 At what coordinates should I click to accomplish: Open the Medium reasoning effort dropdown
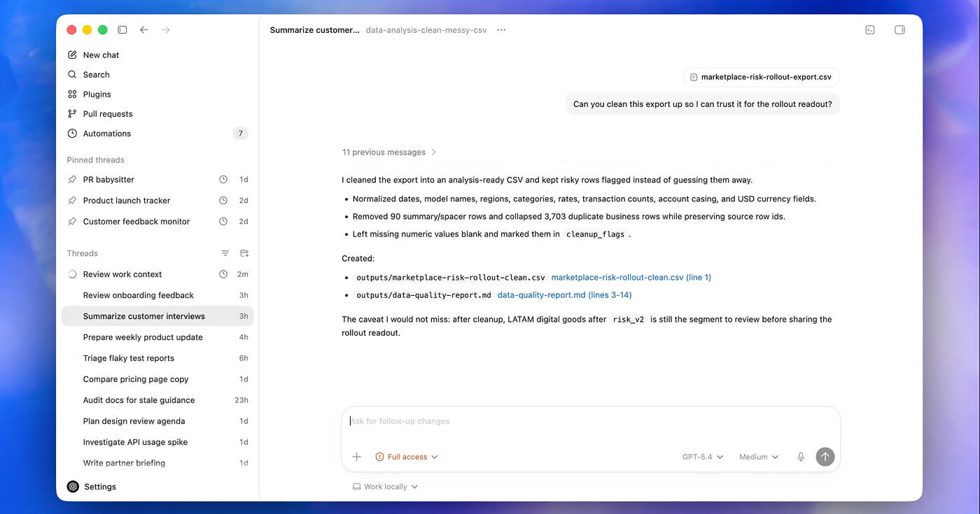click(757, 456)
